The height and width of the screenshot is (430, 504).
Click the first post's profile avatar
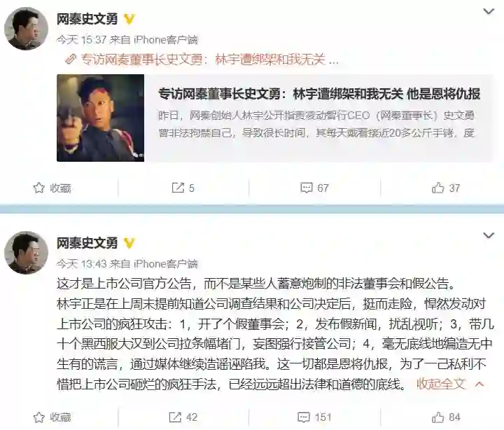coord(26,28)
